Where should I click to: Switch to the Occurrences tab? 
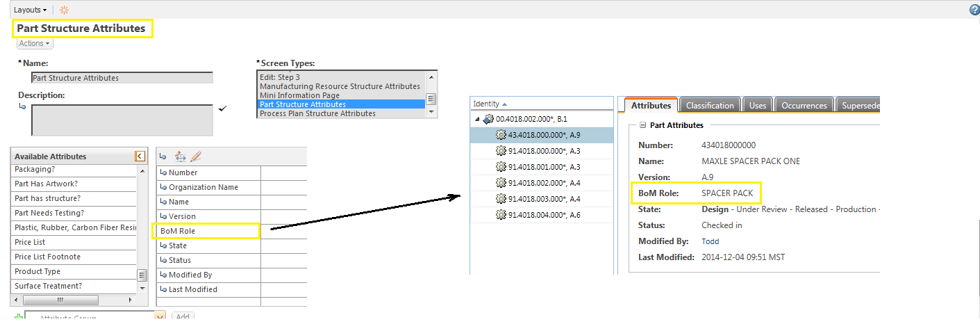(804, 106)
